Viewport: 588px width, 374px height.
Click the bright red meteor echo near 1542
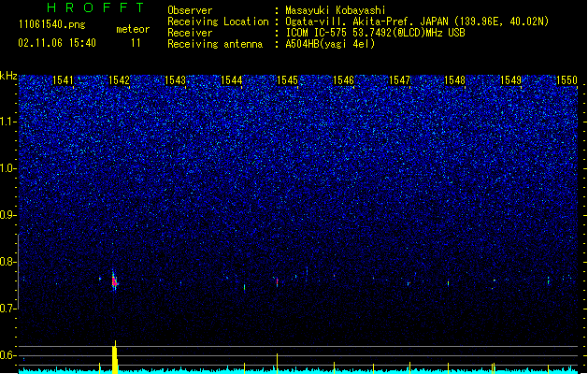coord(114,280)
